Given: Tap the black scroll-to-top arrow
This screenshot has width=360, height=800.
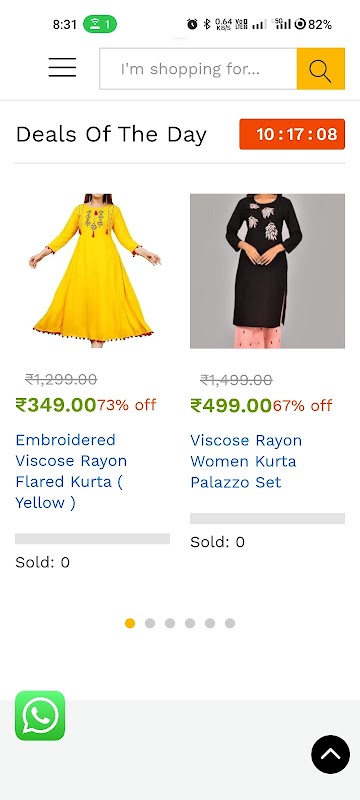Looking at the screenshot, I should [330, 754].
